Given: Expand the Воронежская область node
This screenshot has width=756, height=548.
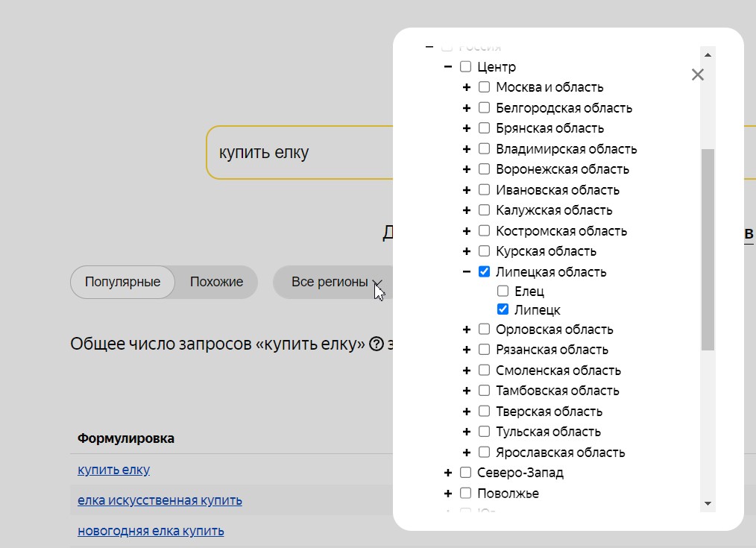Looking at the screenshot, I should [467, 169].
